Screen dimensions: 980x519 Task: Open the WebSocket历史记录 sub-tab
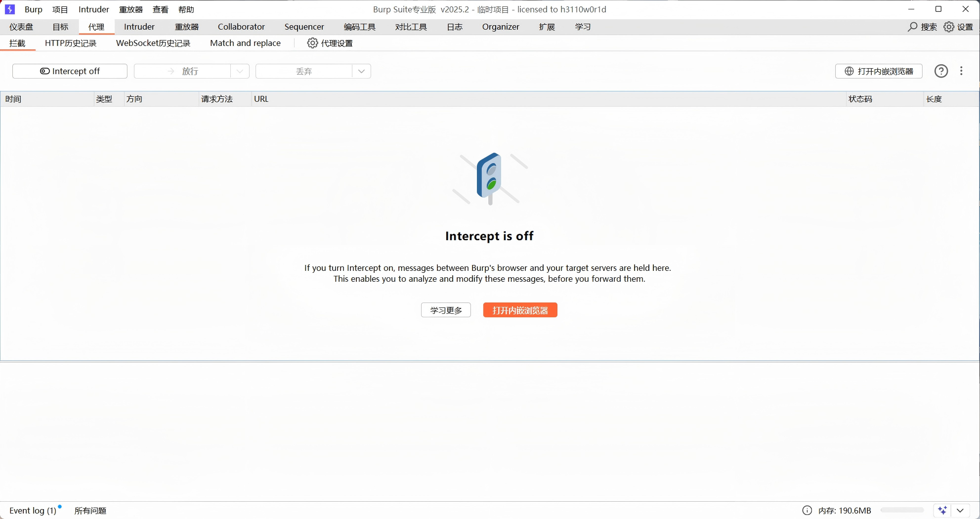point(153,43)
